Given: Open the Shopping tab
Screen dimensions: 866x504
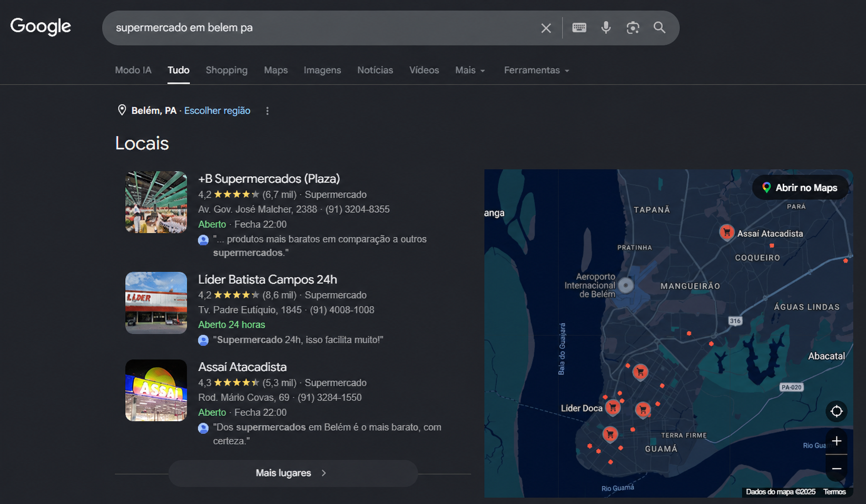Looking at the screenshot, I should pos(227,70).
